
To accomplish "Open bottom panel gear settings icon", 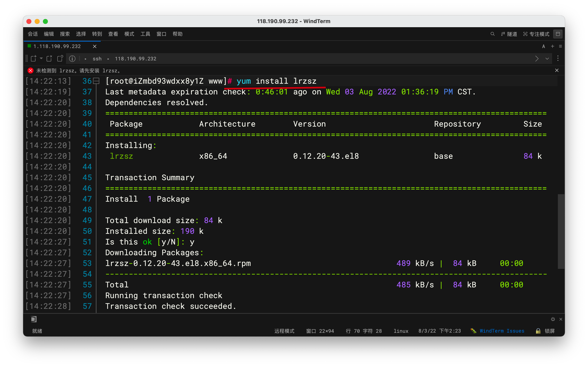I will tap(553, 319).
